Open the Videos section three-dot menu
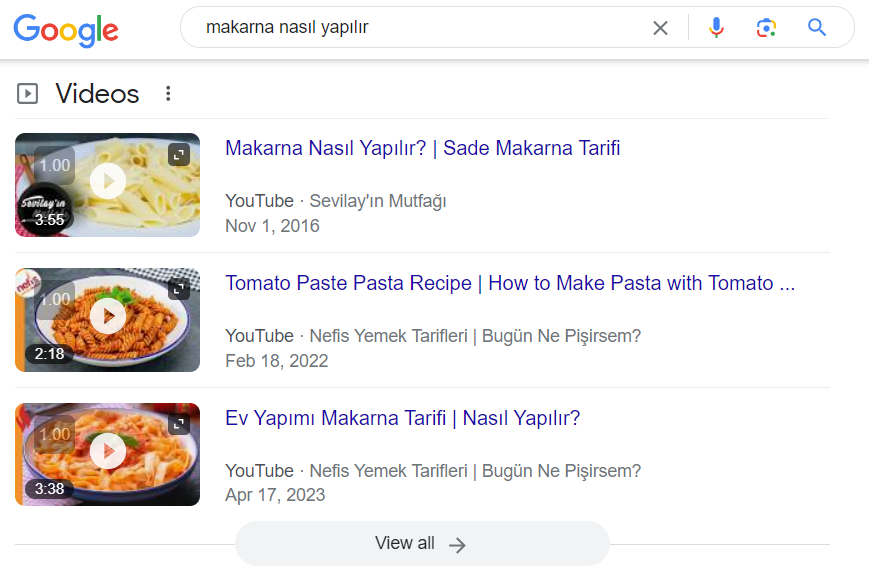Image resolution: width=869 pixels, height=579 pixels. click(168, 94)
